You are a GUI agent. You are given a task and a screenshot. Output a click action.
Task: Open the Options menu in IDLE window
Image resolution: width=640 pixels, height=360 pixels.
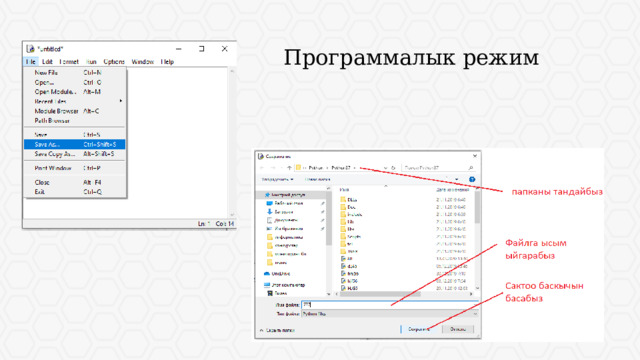[114, 62]
